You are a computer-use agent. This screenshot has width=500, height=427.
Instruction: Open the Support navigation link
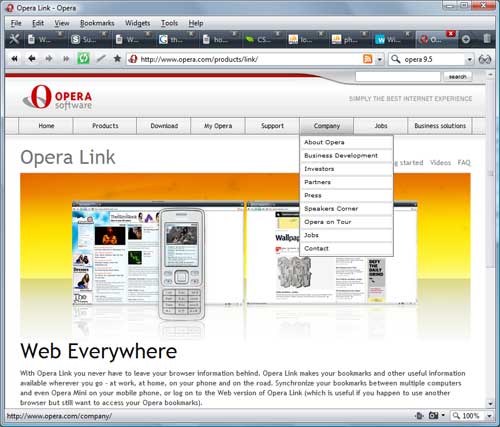[272, 126]
